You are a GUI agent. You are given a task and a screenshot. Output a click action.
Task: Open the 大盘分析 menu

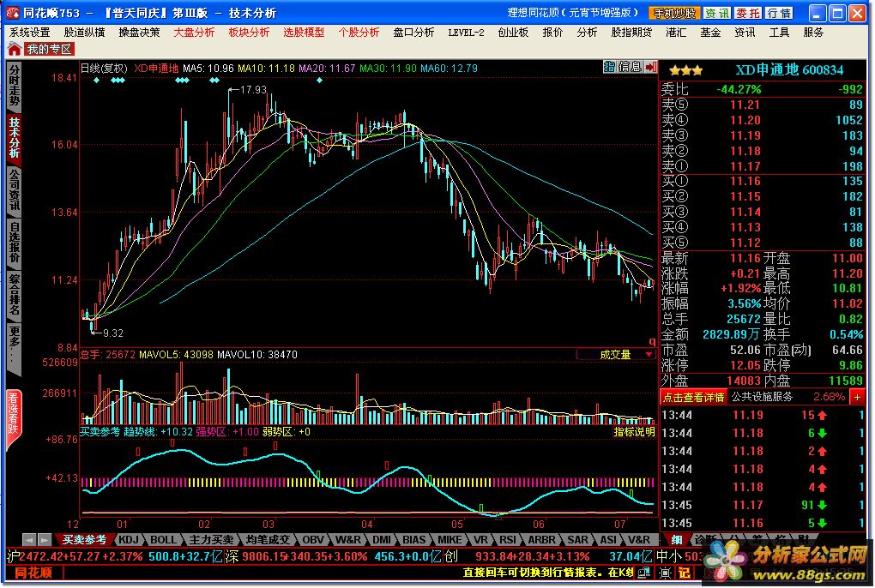pyautogui.click(x=194, y=33)
